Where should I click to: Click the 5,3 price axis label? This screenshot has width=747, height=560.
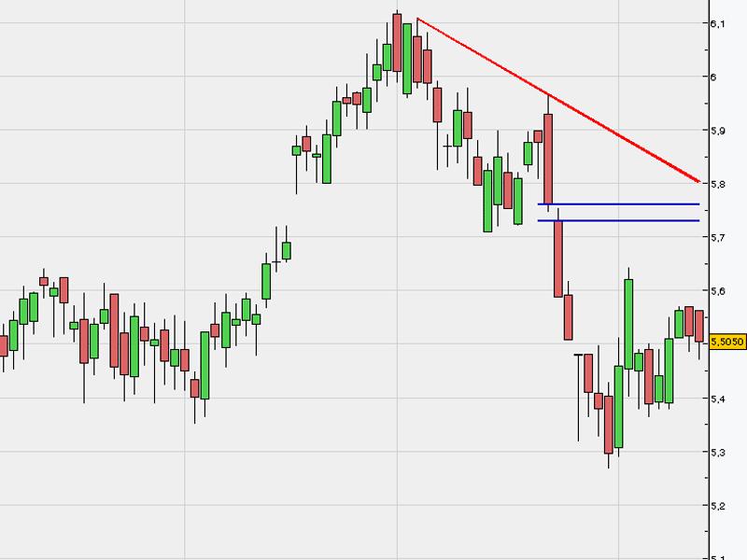[x=718, y=453]
